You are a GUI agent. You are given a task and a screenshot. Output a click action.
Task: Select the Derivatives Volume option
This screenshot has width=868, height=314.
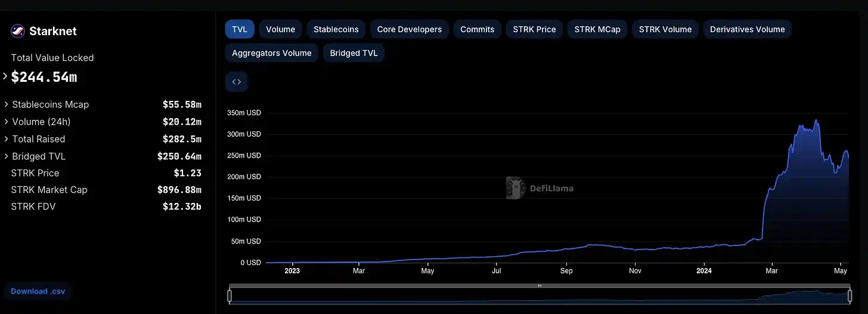[x=747, y=29]
